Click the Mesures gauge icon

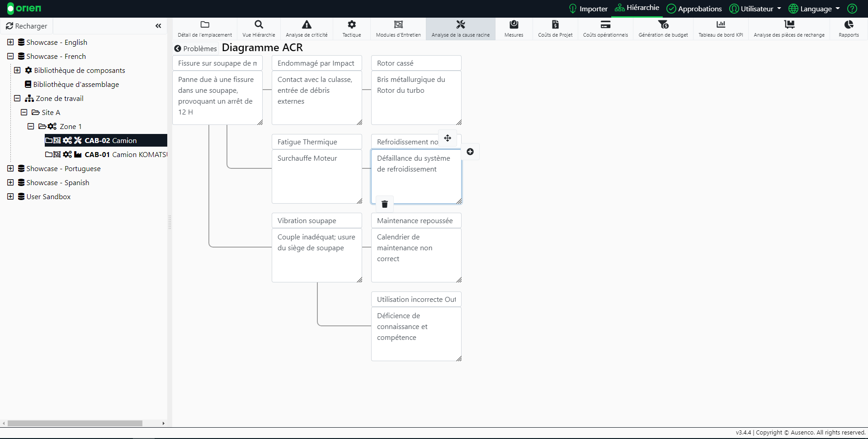(514, 24)
